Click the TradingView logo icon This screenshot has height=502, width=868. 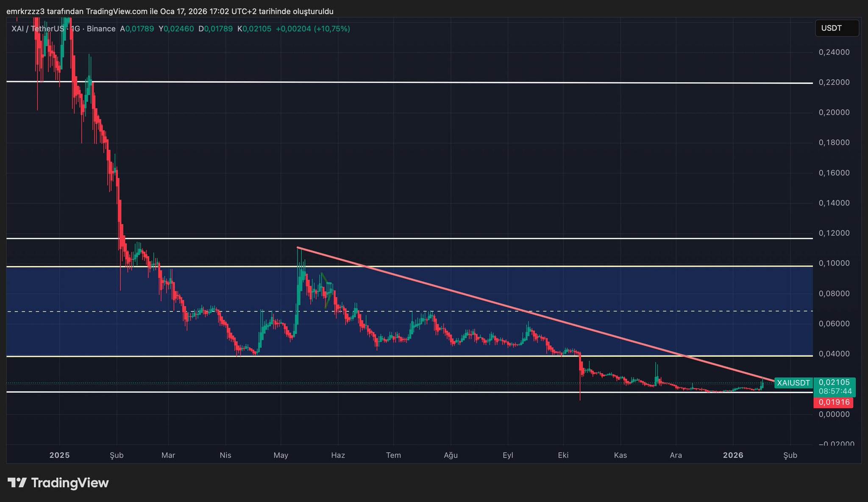17,483
